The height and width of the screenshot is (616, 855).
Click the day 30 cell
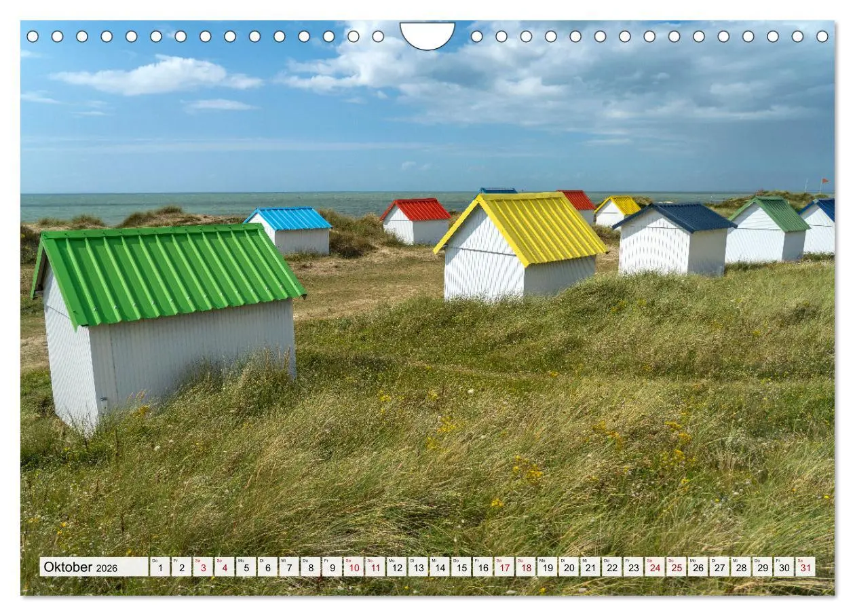[x=784, y=567]
